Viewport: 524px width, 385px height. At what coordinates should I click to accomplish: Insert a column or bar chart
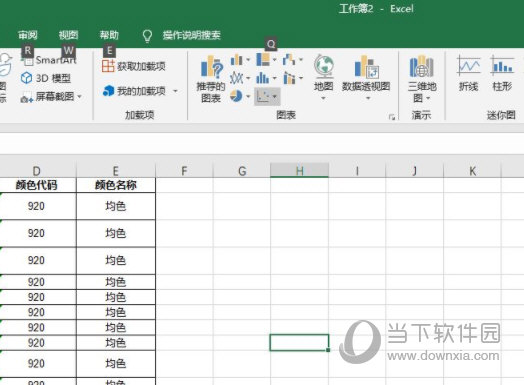click(236, 60)
